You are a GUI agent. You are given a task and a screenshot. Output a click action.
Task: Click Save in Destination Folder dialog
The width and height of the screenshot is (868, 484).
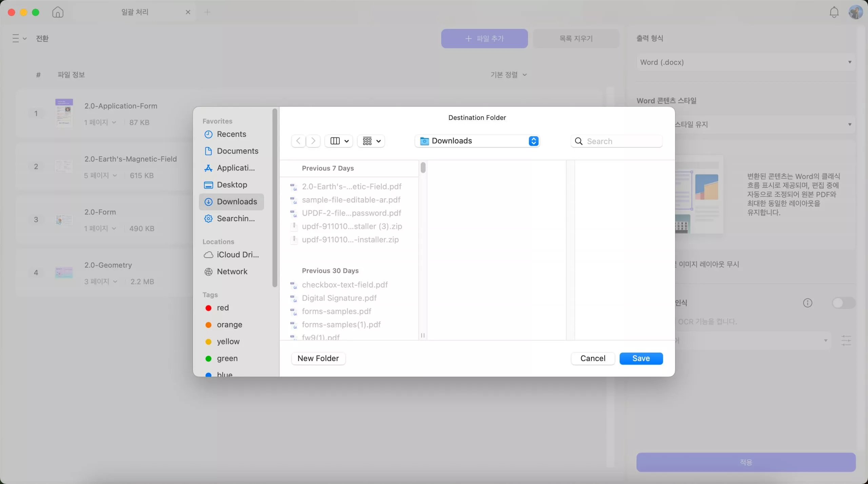[x=641, y=358]
